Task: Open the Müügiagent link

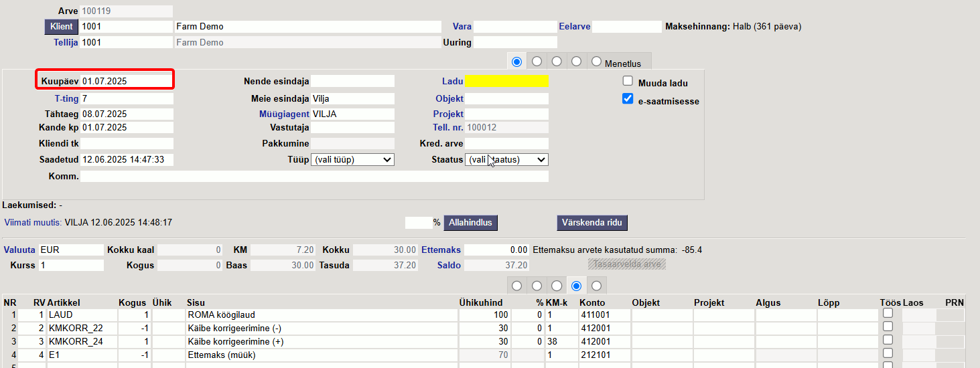Action: (284, 114)
